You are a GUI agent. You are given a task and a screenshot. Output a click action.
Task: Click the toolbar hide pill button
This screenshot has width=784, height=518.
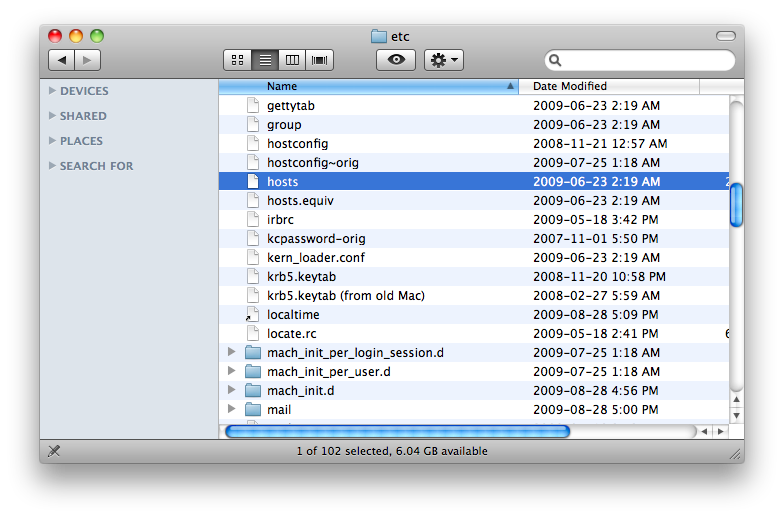[726, 36]
